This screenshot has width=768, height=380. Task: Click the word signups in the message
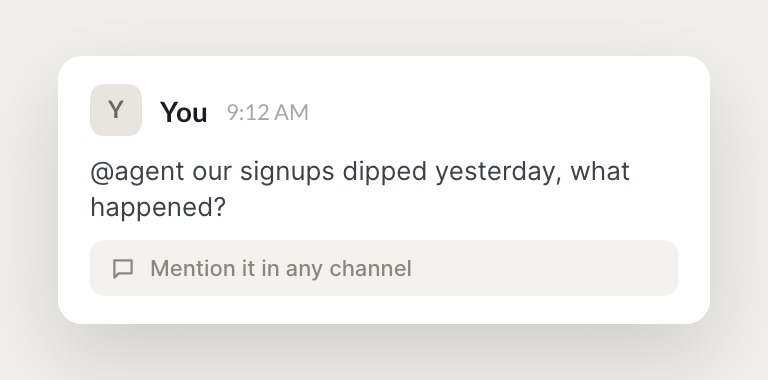point(288,172)
